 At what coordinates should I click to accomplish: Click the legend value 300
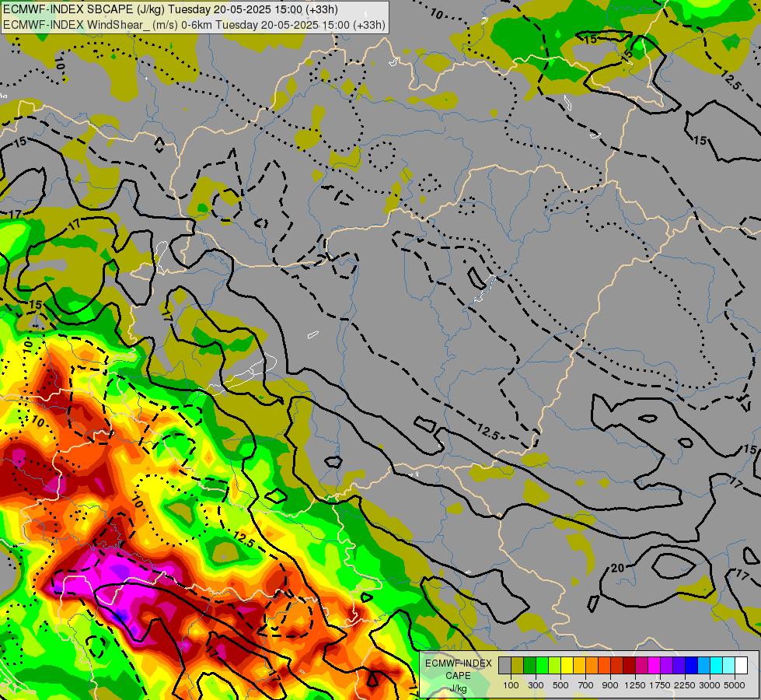(536, 685)
